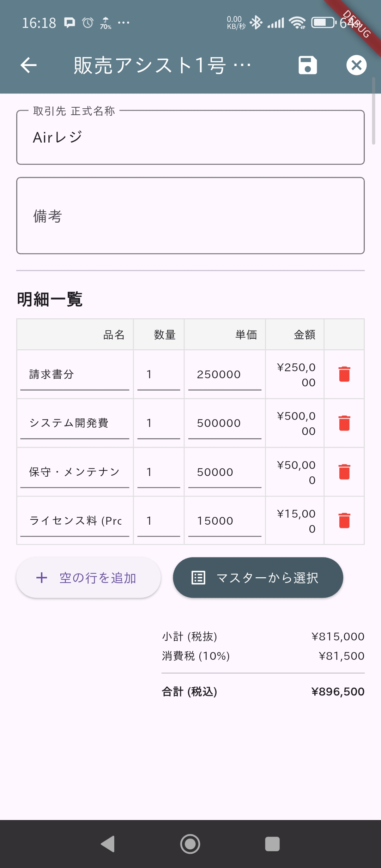Viewport: 381px width, 868px height.
Task: Click the page scrollbar on right edge
Action: pos(374,111)
